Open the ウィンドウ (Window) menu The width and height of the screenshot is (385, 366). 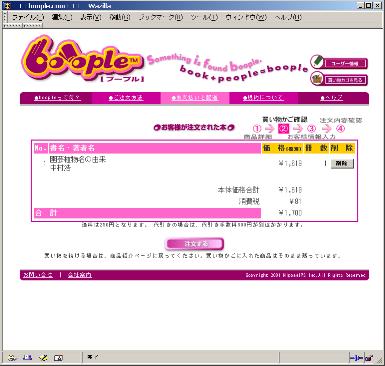246,17
